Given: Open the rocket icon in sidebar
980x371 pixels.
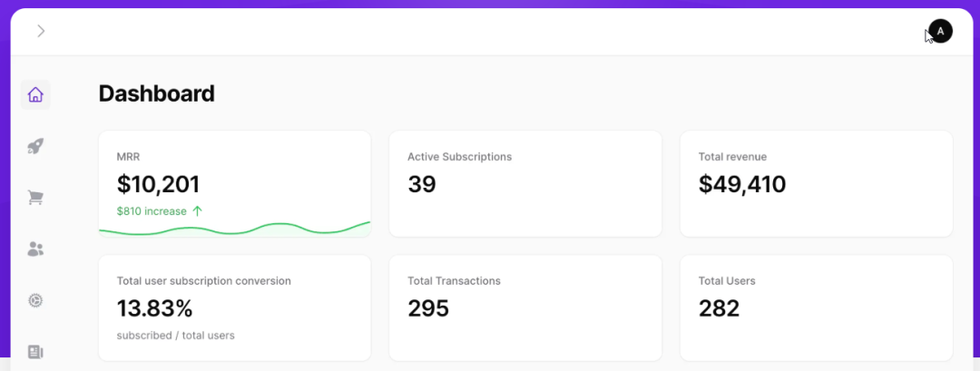Looking at the screenshot, I should coord(35,147).
